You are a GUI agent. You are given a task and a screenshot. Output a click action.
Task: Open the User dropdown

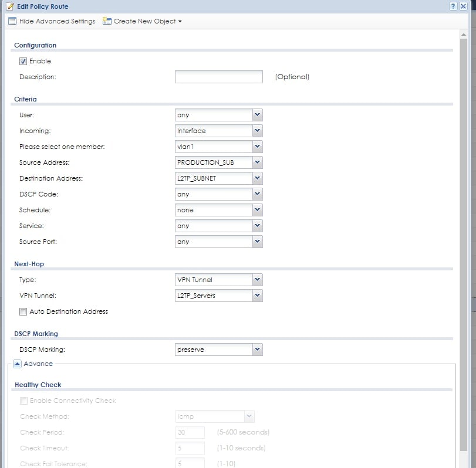click(x=257, y=115)
